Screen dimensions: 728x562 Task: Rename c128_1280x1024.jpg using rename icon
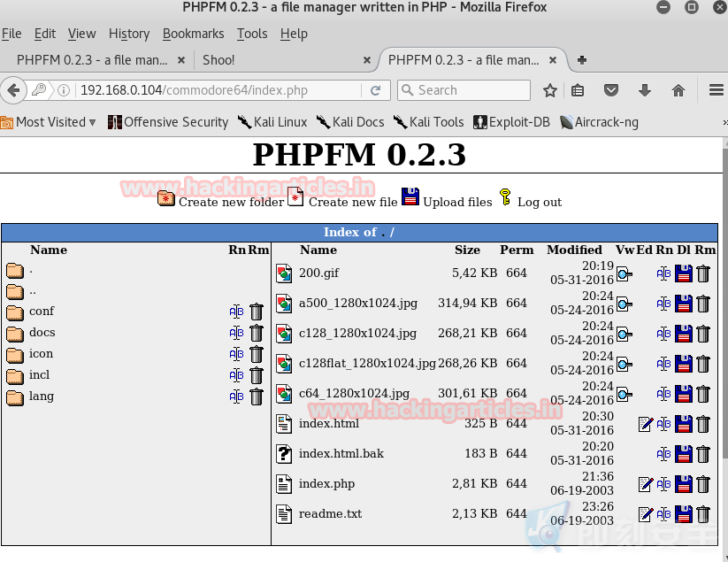[664, 334]
